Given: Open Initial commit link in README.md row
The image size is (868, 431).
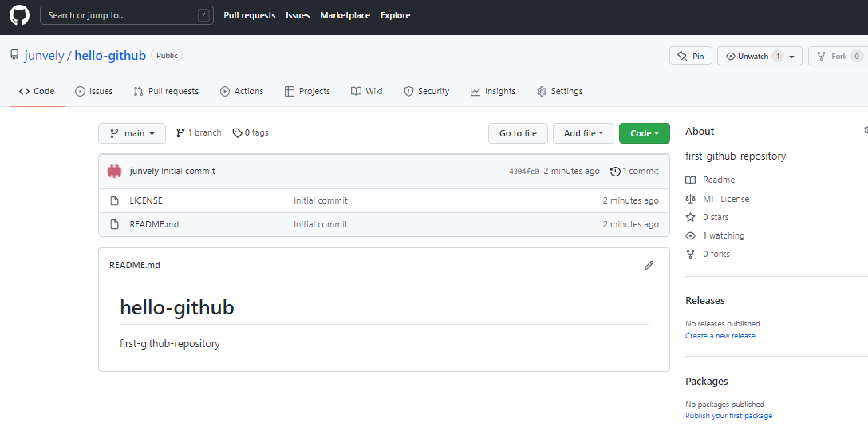Looking at the screenshot, I should (321, 224).
